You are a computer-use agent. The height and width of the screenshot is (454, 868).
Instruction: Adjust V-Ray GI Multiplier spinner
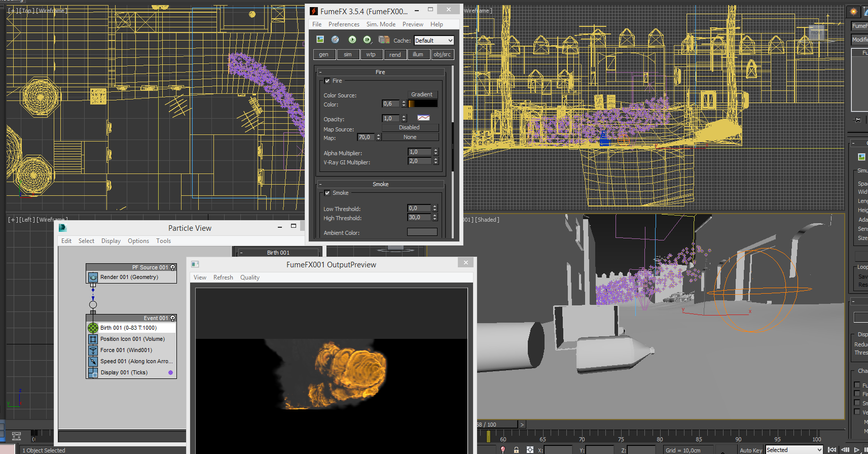tap(436, 161)
